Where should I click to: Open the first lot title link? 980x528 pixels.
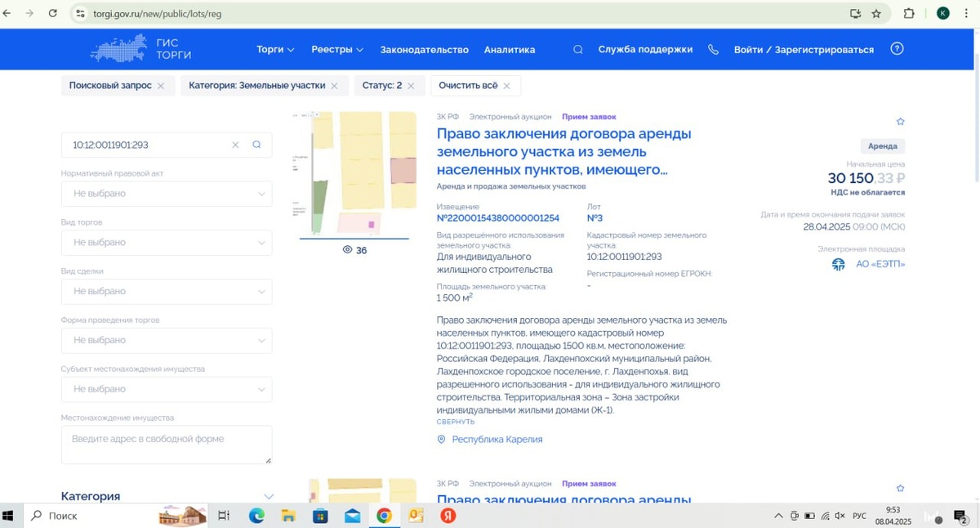564,151
